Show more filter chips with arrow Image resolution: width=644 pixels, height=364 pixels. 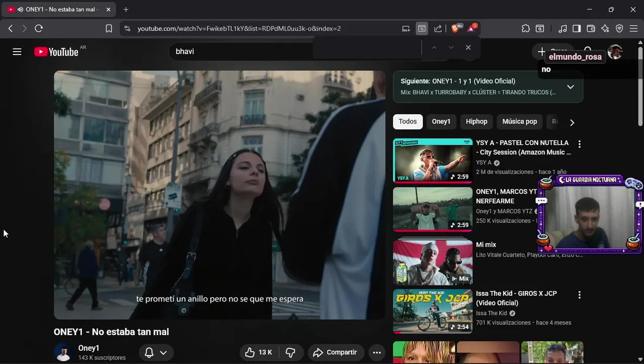(x=572, y=122)
